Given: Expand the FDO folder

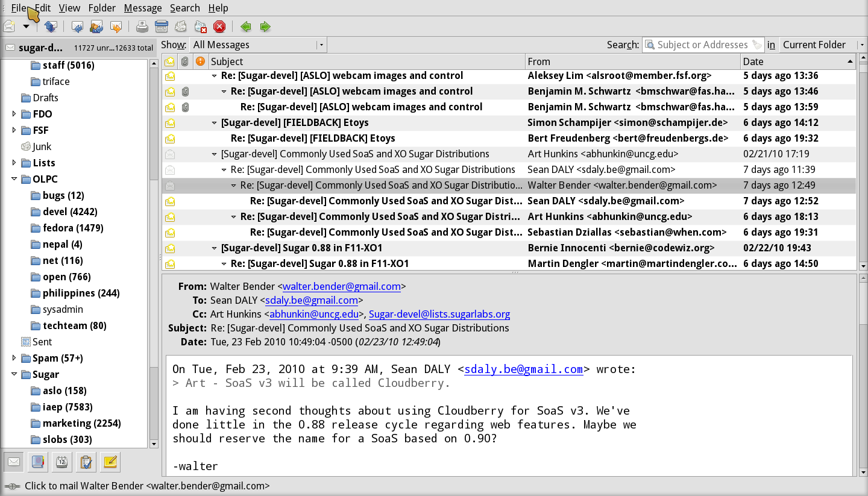Looking at the screenshot, I should pyautogui.click(x=14, y=114).
